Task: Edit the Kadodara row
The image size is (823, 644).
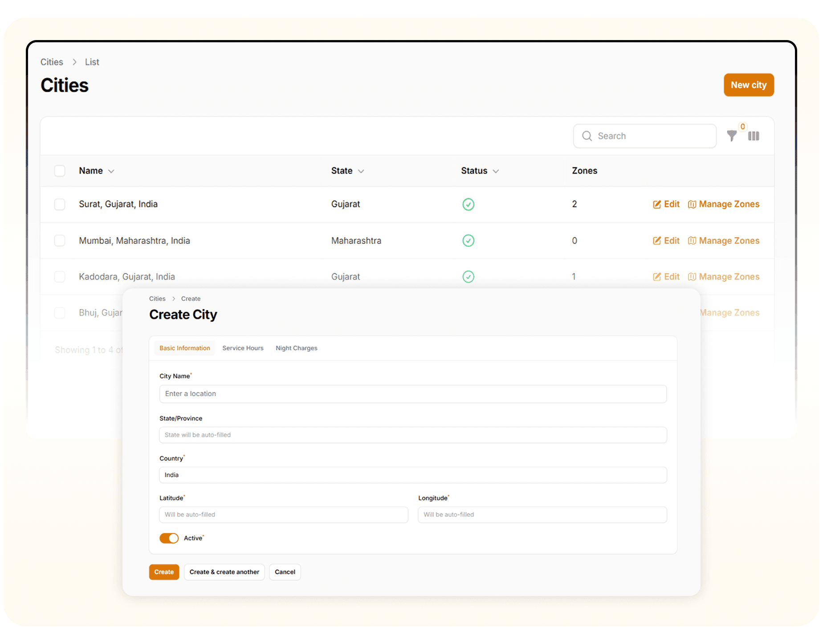Action: coord(666,277)
